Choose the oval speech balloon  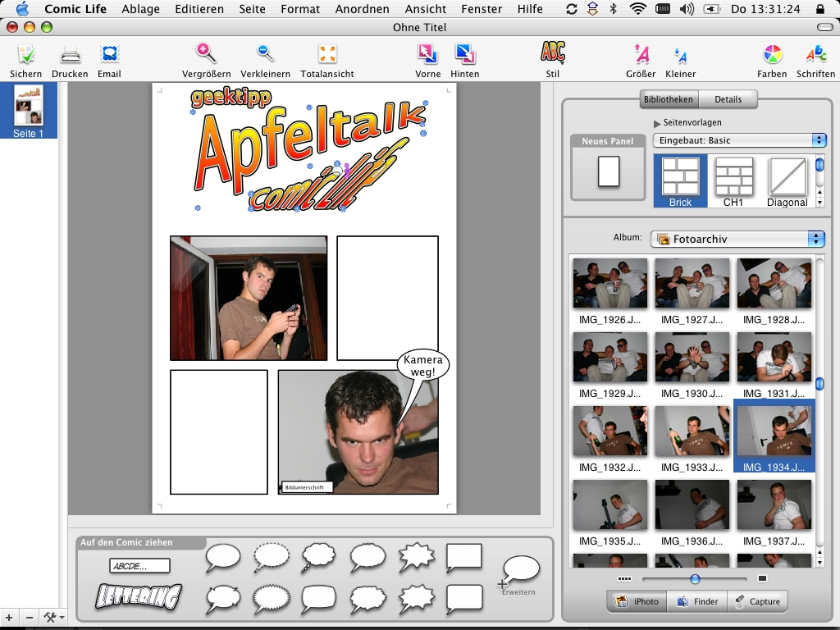[x=223, y=558]
